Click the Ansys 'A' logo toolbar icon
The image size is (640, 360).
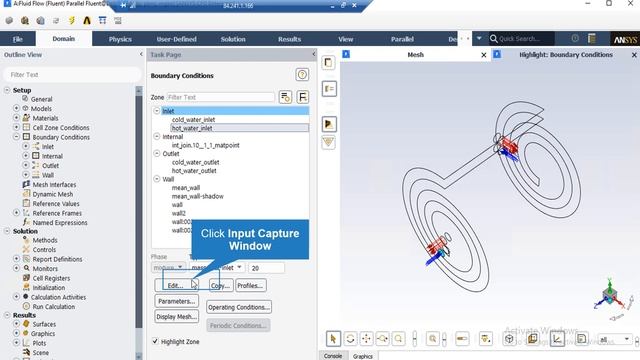87,20
